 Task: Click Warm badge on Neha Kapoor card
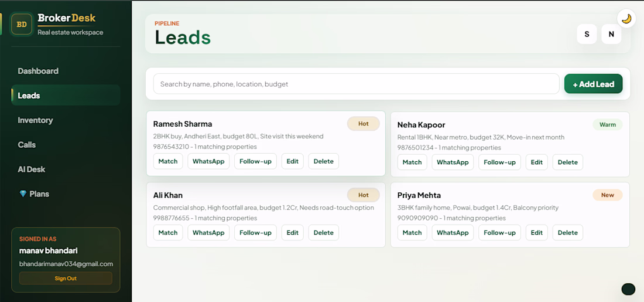coord(608,125)
